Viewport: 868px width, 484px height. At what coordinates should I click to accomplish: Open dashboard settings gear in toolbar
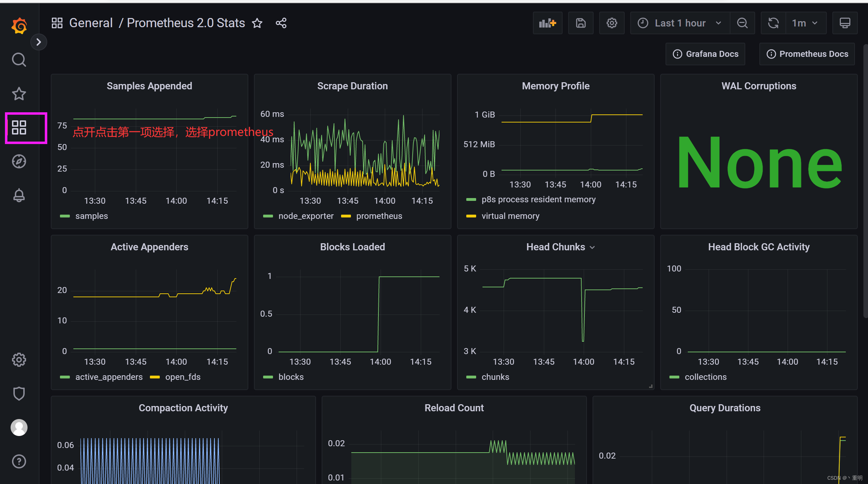click(x=612, y=23)
